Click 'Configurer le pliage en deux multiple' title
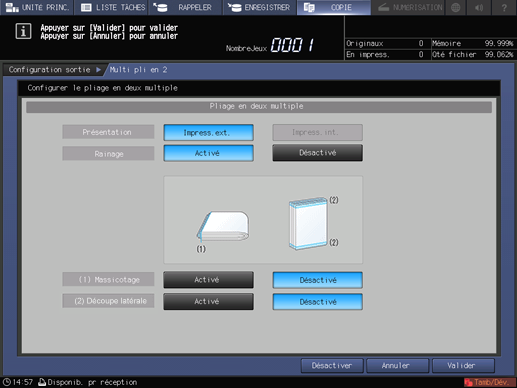Viewport: 517px width, 388px height. pyautogui.click(x=102, y=88)
